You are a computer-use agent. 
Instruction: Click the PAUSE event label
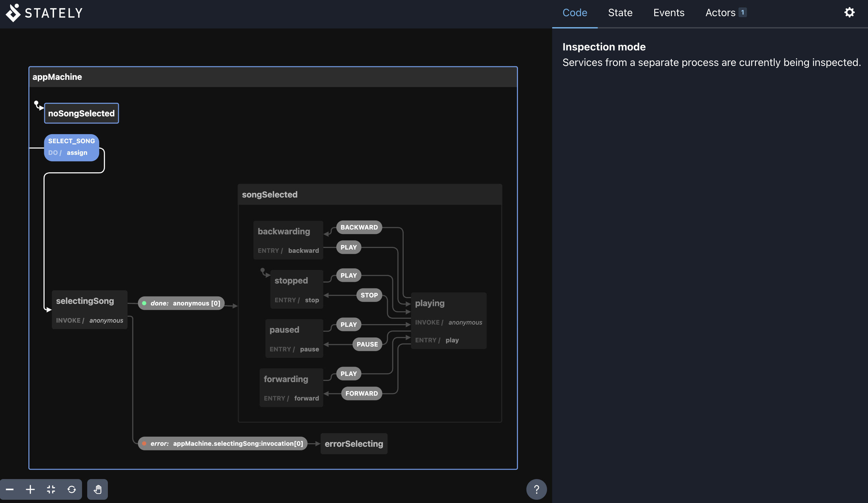[367, 344]
